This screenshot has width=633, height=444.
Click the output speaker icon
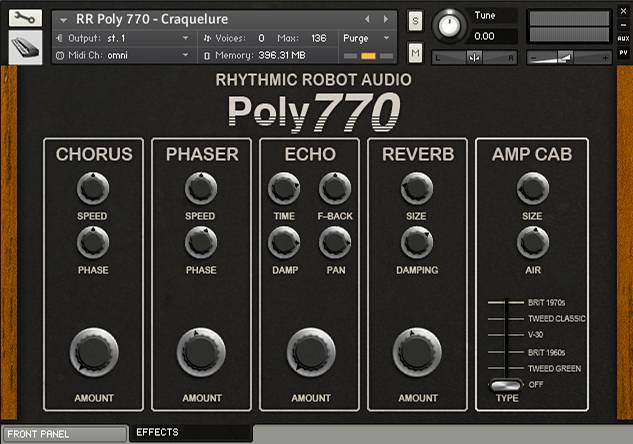60,38
